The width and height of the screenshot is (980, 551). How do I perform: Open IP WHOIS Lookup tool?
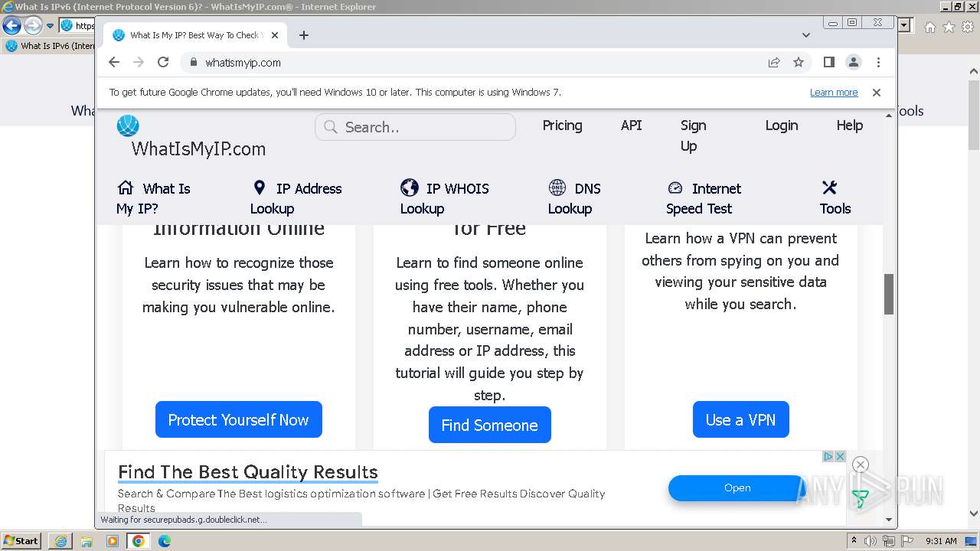[444, 198]
